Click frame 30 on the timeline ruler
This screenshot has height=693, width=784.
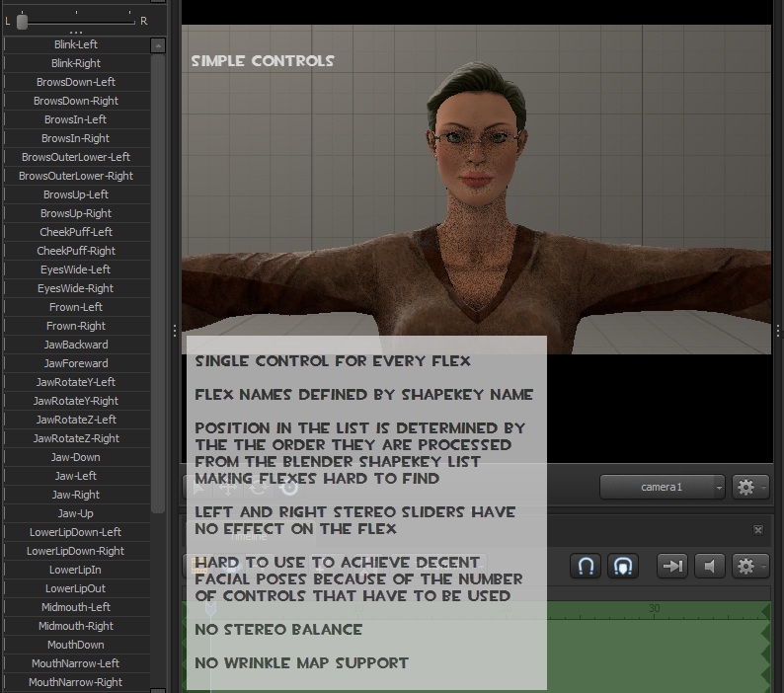coord(654,608)
